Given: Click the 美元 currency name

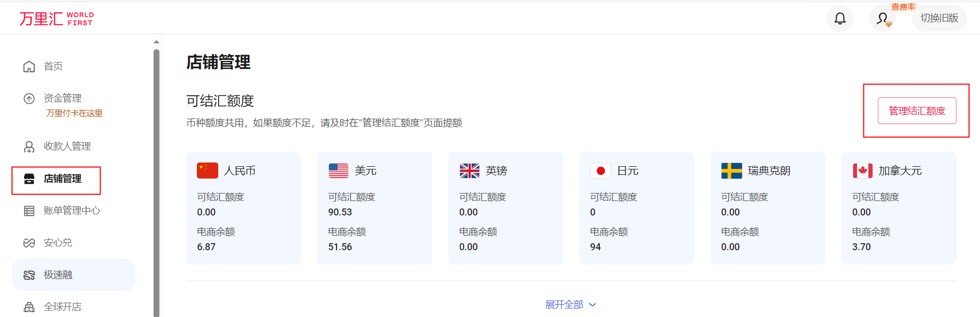Looking at the screenshot, I should [366, 171].
